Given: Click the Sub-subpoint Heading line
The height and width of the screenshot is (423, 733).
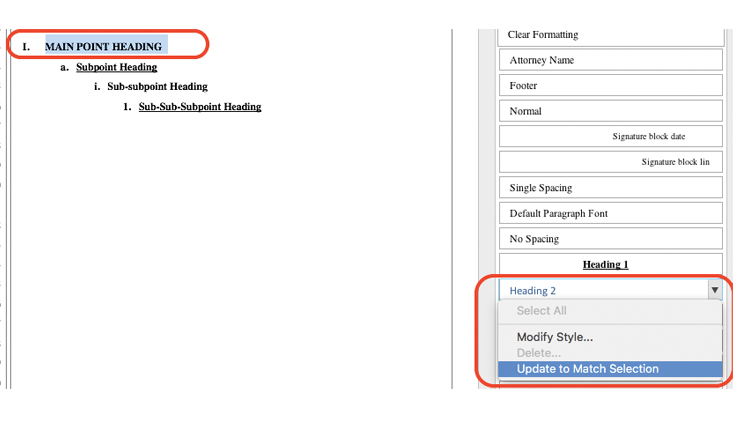Looking at the screenshot, I should pos(157,87).
